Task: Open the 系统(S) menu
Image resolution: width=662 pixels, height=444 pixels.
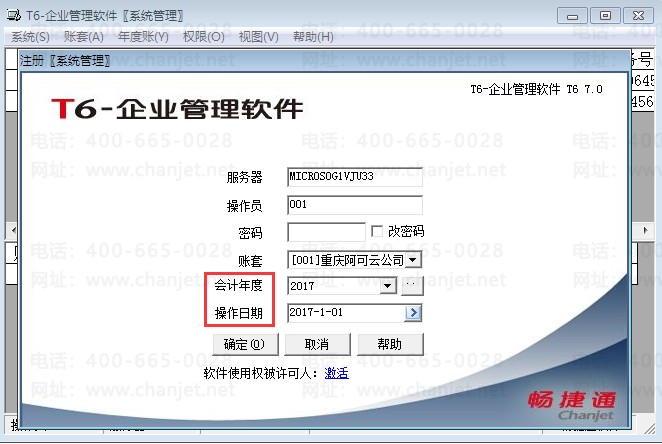Action: point(30,37)
